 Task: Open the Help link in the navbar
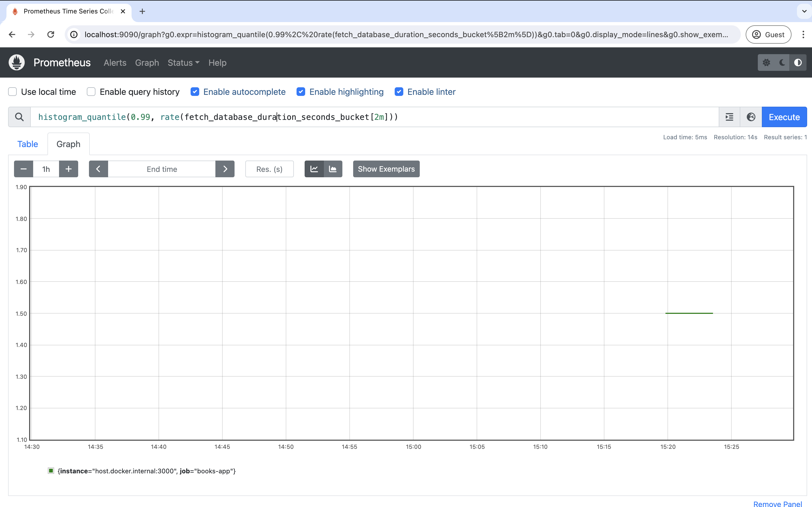[218, 63]
